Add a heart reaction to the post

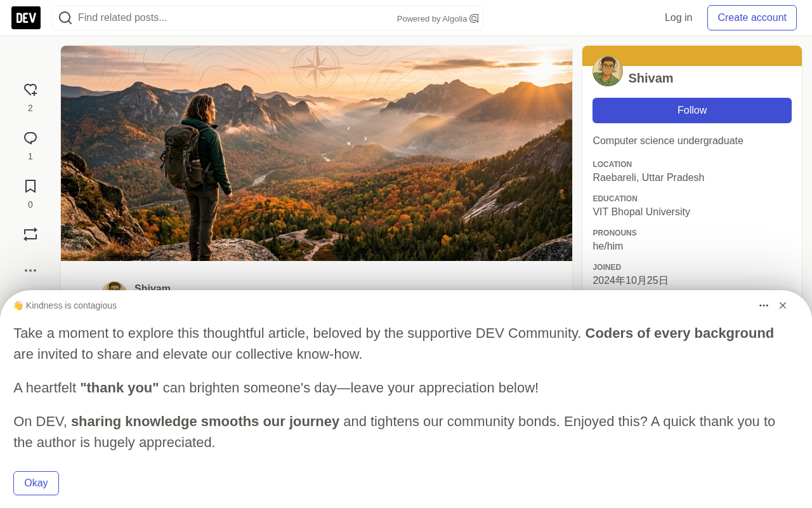click(x=30, y=90)
